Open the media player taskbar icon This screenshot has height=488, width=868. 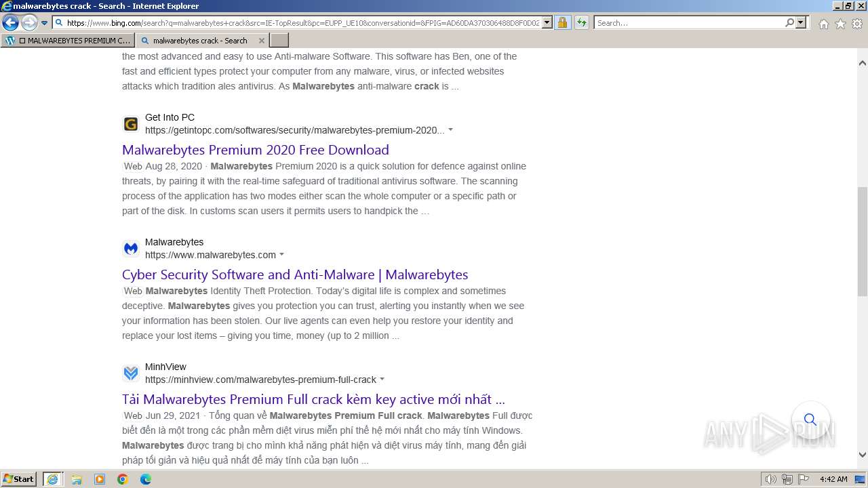coord(100,479)
